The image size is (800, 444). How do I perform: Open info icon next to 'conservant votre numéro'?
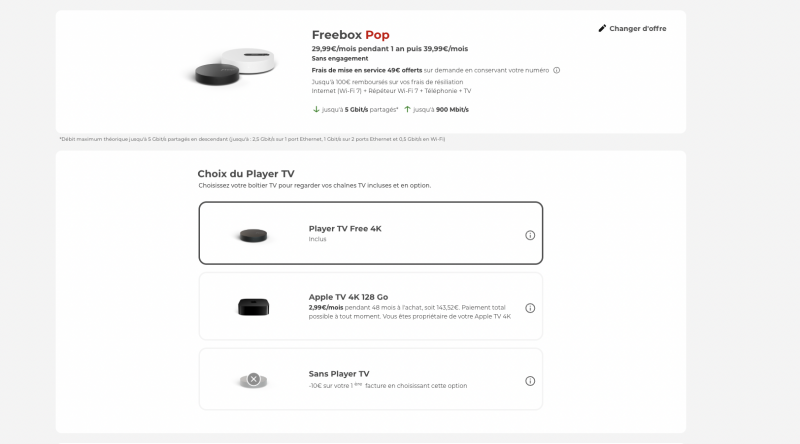click(x=556, y=70)
